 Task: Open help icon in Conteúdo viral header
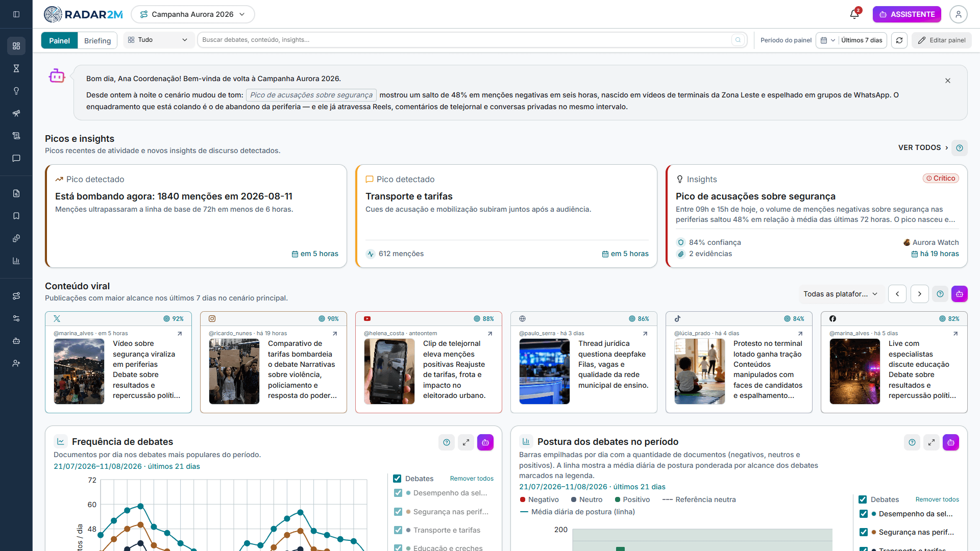(940, 294)
